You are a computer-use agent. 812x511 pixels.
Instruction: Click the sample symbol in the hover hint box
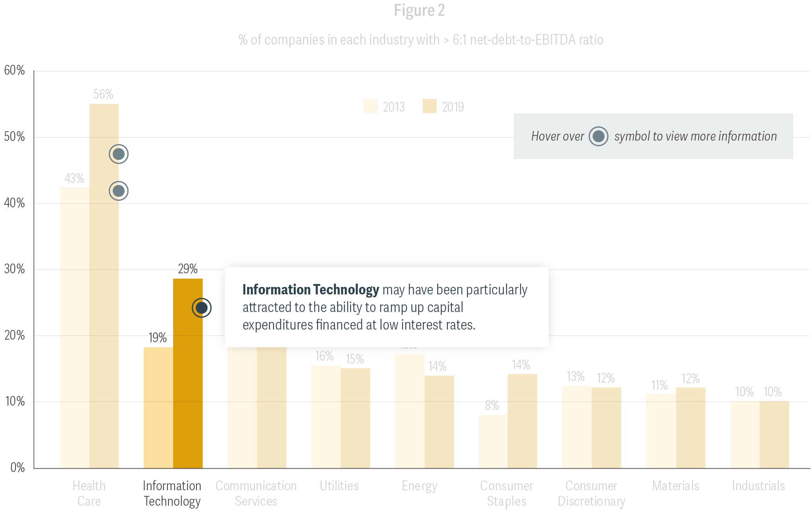pyautogui.click(x=598, y=136)
